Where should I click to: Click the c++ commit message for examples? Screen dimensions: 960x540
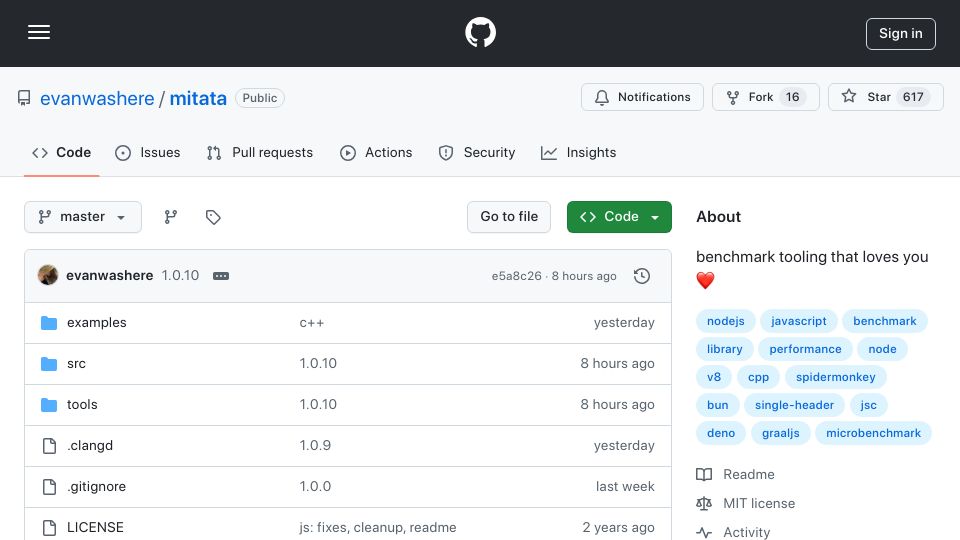point(312,323)
